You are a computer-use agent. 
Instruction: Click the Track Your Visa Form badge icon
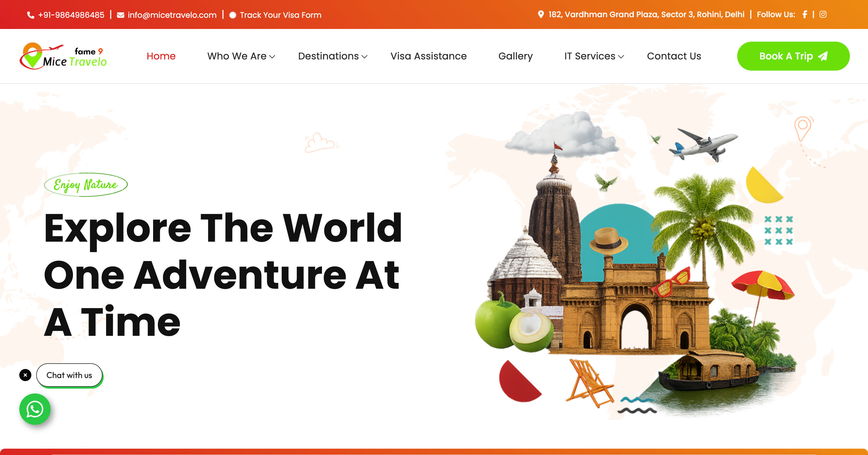(232, 15)
